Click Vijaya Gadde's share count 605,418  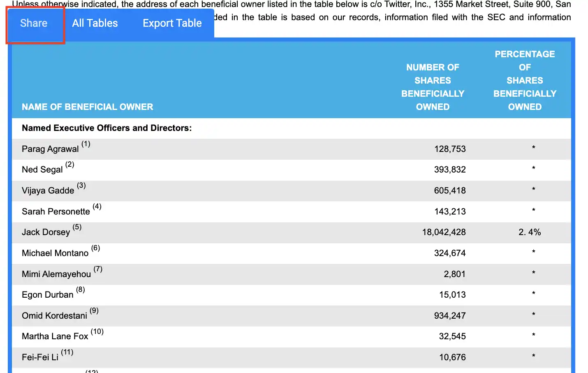pos(450,191)
